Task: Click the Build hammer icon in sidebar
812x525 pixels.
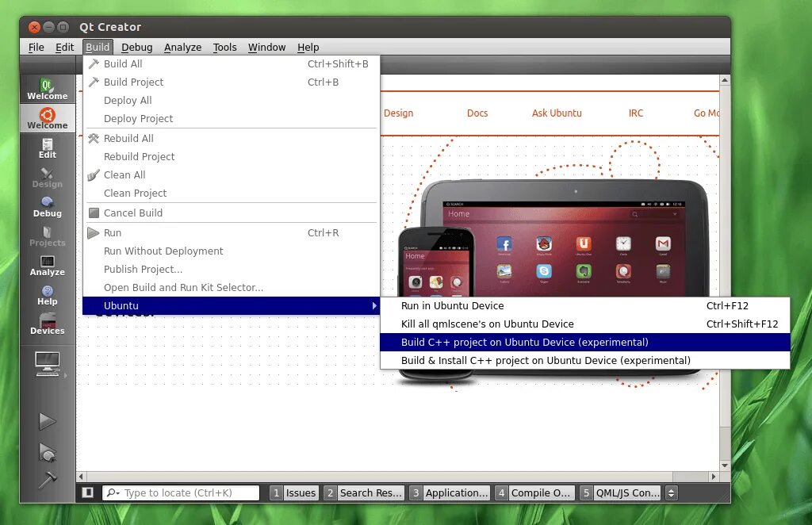Action: click(47, 480)
